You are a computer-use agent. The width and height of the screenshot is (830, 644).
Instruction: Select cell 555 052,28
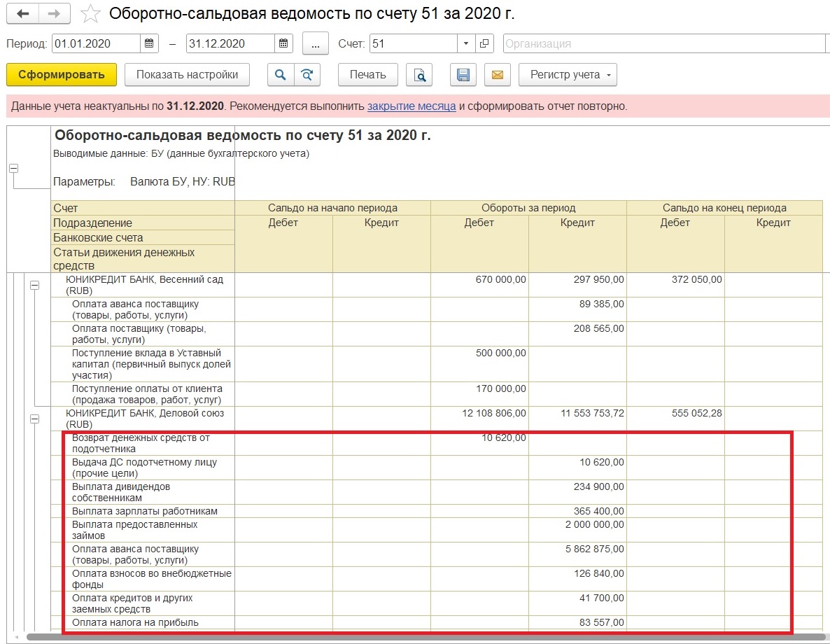click(675, 419)
